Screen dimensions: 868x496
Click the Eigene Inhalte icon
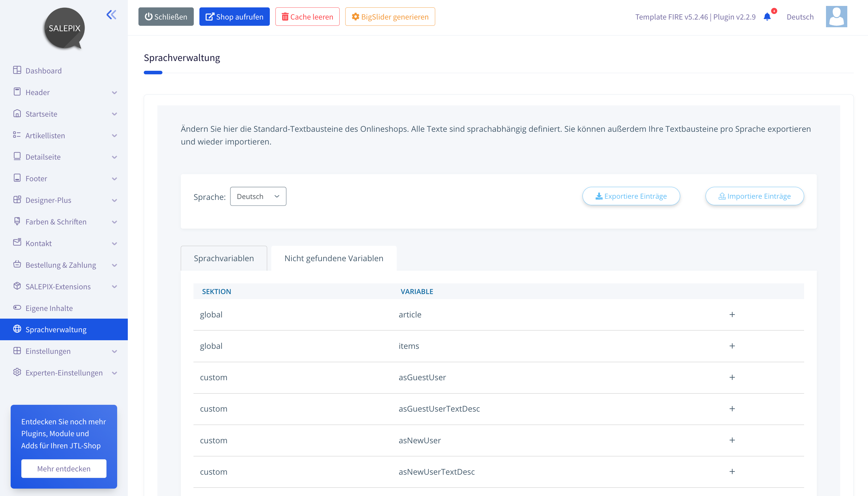[x=17, y=308]
